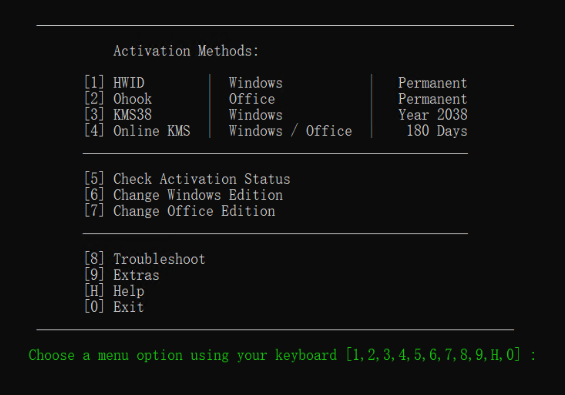Click the 180 Days validity text
Image resolution: width=565 pixels, height=395 pixels.
click(437, 131)
